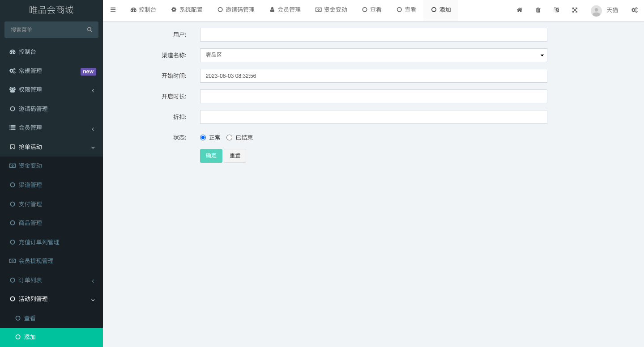This screenshot has width=644, height=347.
Task: Select the 已结束 status radio button
Action: (229, 137)
